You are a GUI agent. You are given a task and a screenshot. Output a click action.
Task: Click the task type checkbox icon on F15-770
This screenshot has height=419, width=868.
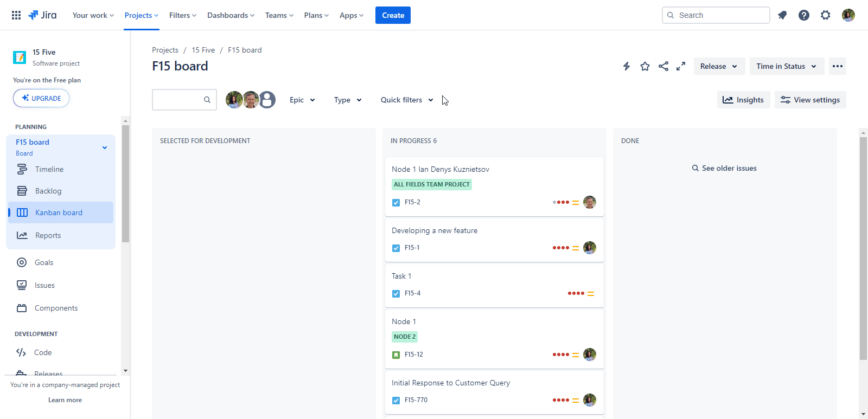tap(396, 401)
